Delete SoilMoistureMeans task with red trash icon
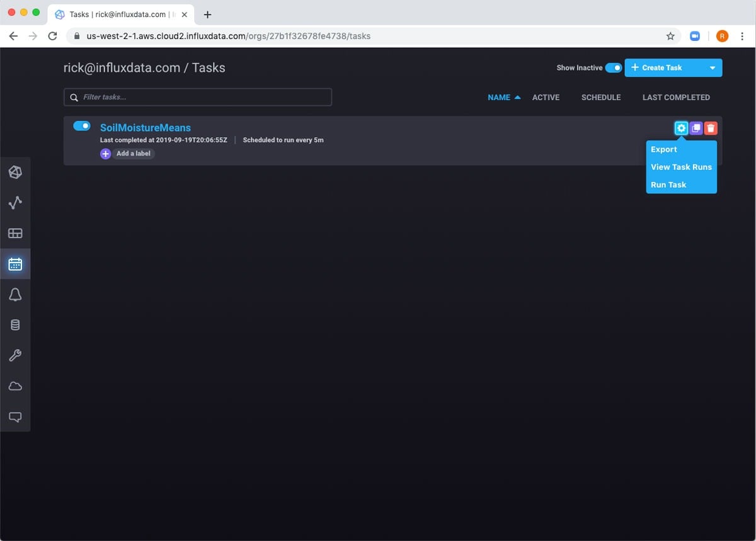This screenshot has width=756, height=541. coord(711,128)
